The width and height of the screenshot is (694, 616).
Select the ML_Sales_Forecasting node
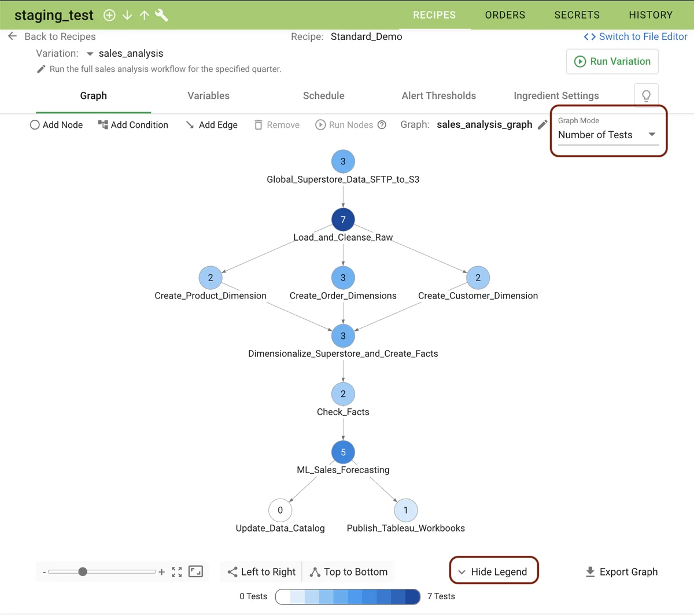[343, 452]
